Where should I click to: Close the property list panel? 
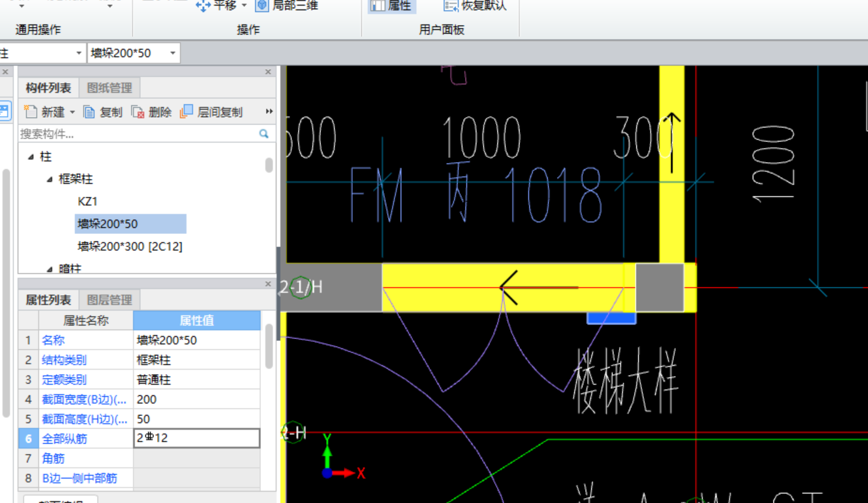point(268,284)
